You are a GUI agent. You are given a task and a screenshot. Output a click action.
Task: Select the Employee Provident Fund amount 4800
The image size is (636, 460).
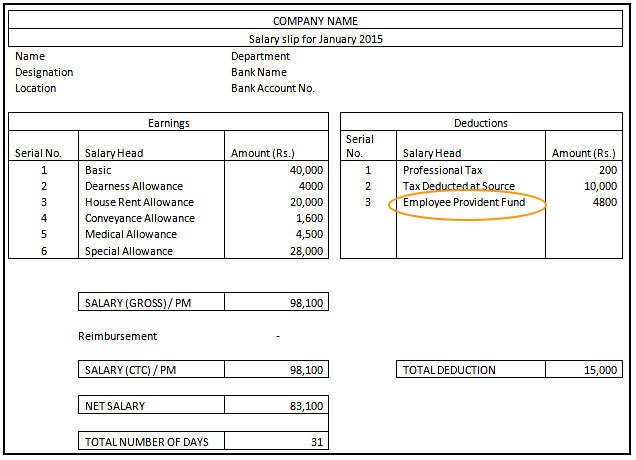click(x=603, y=202)
